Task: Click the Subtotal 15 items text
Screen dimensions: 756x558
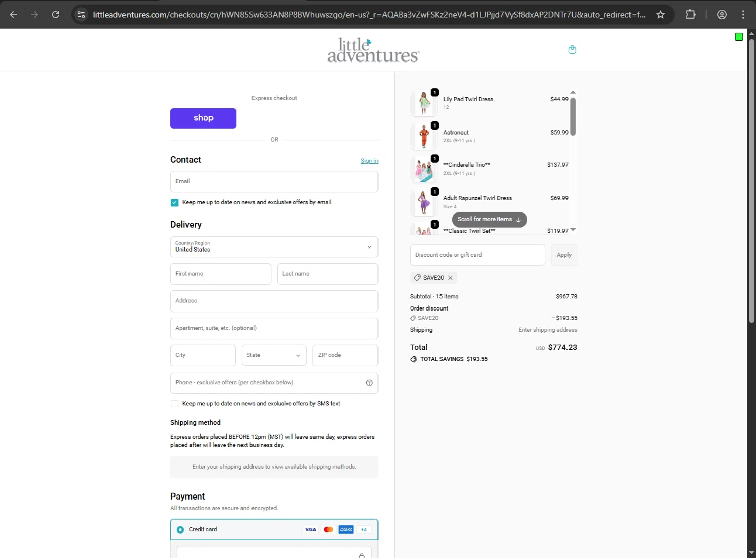Action: 434,297
